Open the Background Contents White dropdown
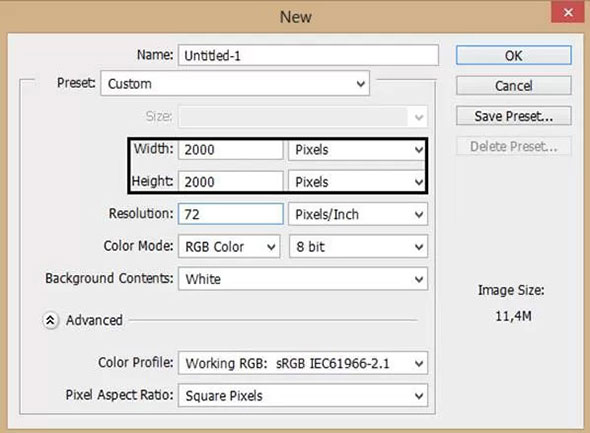This screenshot has height=433, width=590. [x=303, y=279]
